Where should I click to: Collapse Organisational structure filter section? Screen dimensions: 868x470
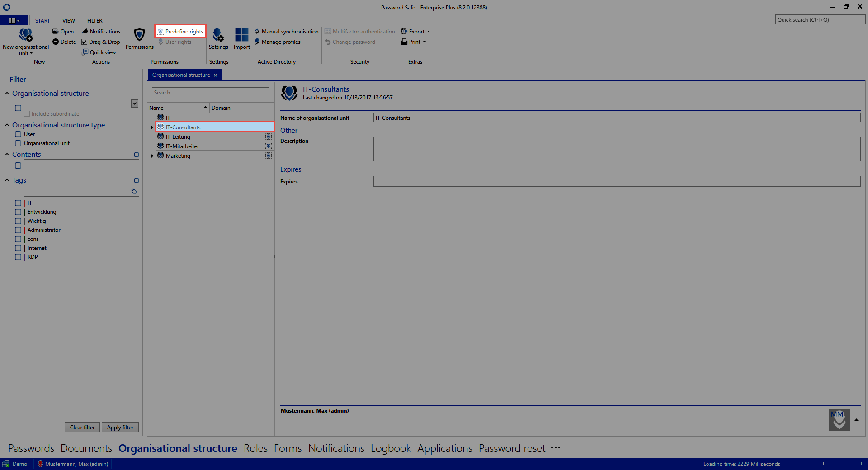point(7,94)
